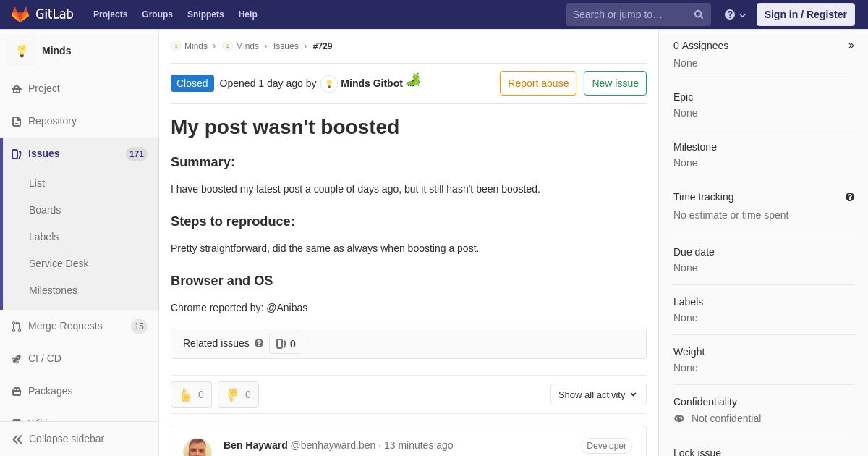The height and width of the screenshot is (456, 868).
Task: Click the Sign in / Register button
Action: pyautogui.click(x=805, y=14)
